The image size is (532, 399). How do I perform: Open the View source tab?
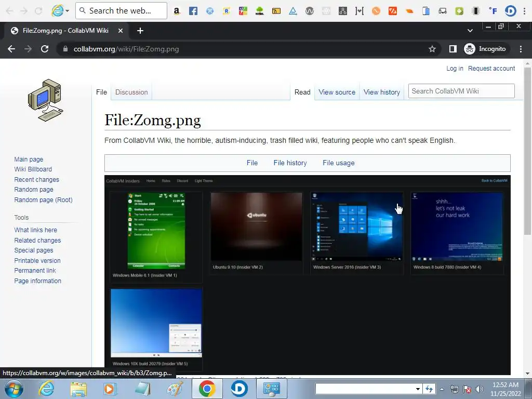(x=337, y=92)
